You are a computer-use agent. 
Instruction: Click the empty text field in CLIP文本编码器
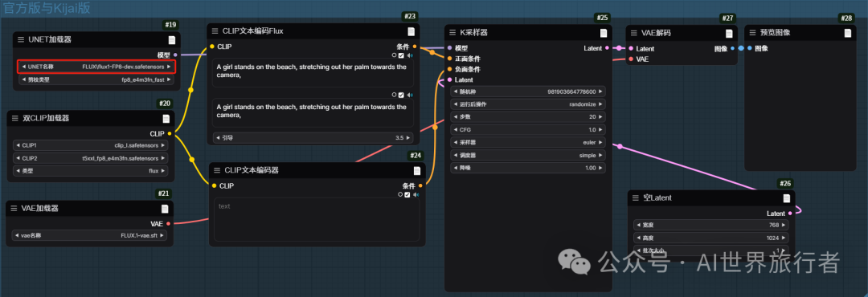[317, 220]
